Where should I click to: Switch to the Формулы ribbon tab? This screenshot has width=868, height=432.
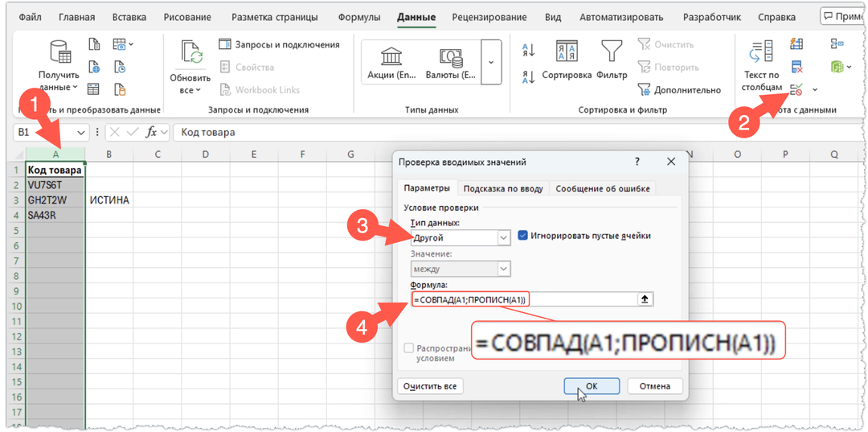(359, 17)
